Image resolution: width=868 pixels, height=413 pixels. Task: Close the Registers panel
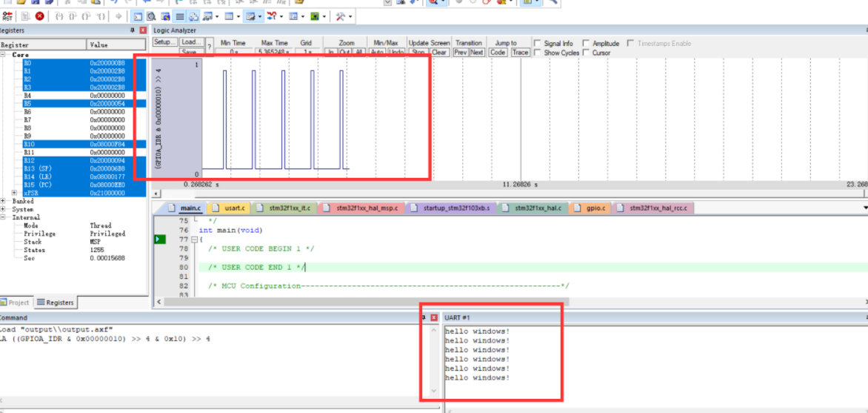click(x=142, y=30)
